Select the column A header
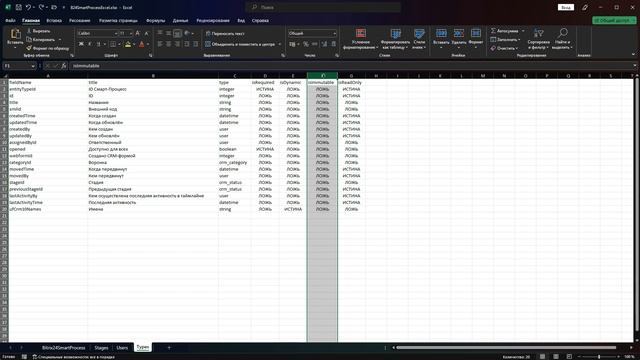Screen dimensions: 640x360 click(x=48, y=76)
